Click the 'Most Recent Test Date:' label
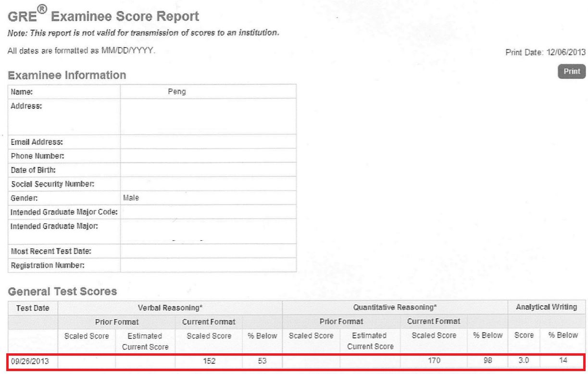588x374 pixels. [50, 251]
